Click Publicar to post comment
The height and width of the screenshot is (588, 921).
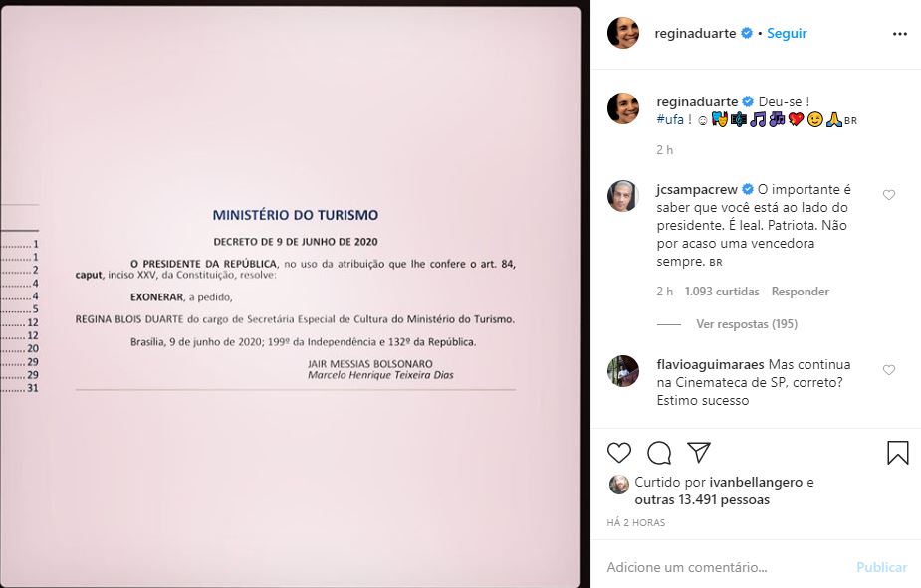point(881,567)
